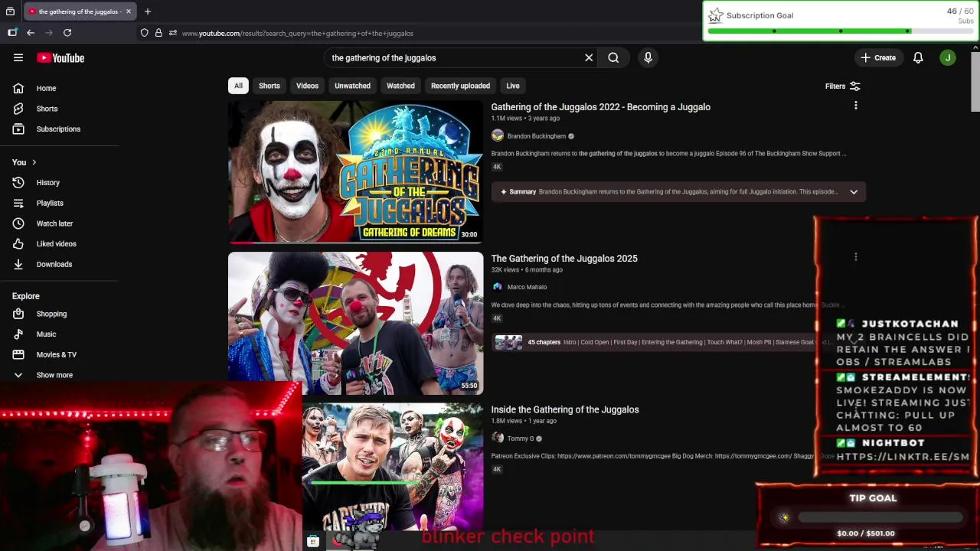This screenshot has width=980, height=551.
Task: Click the padlock site security icon
Action: click(158, 33)
